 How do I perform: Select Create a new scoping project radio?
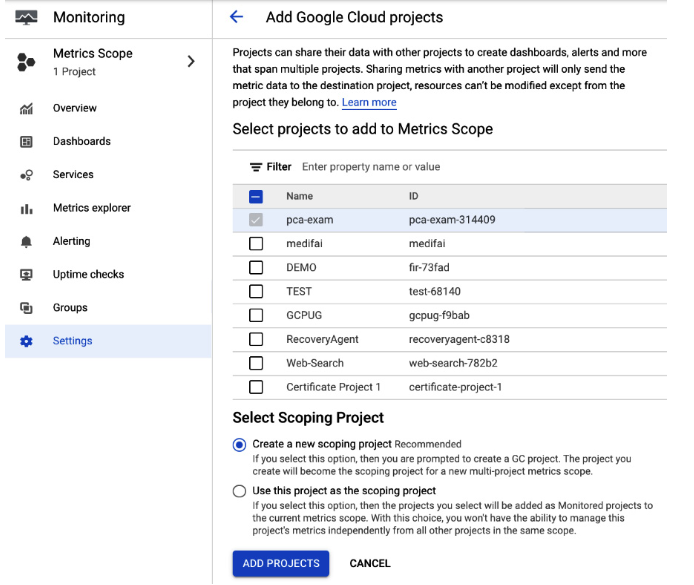pyautogui.click(x=239, y=445)
